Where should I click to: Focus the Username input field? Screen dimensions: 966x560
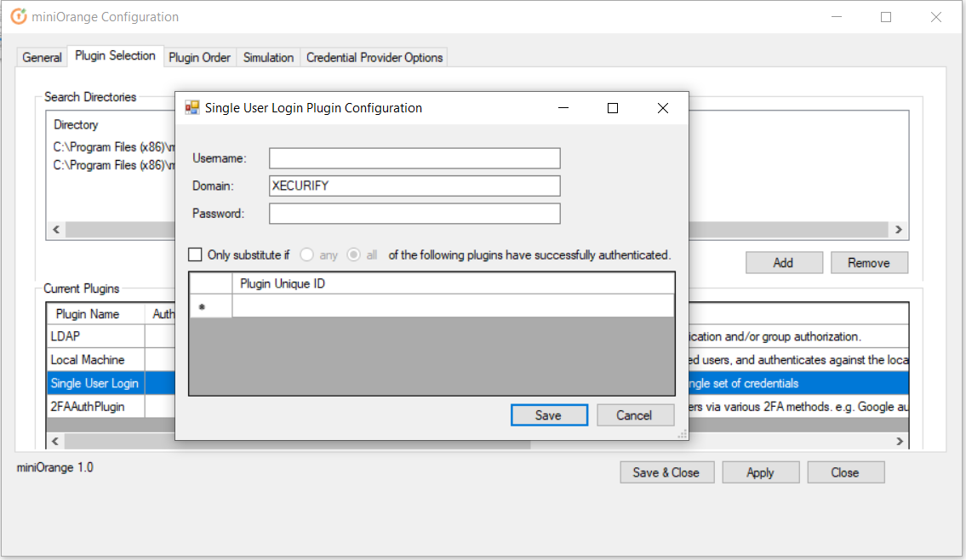[x=414, y=158]
